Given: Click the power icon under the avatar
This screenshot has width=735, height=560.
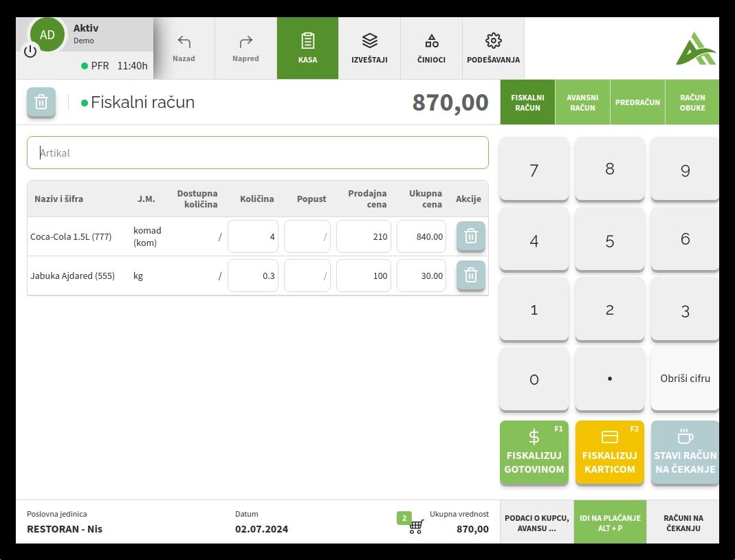Looking at the screenshot, I should [x=30, y=52].
